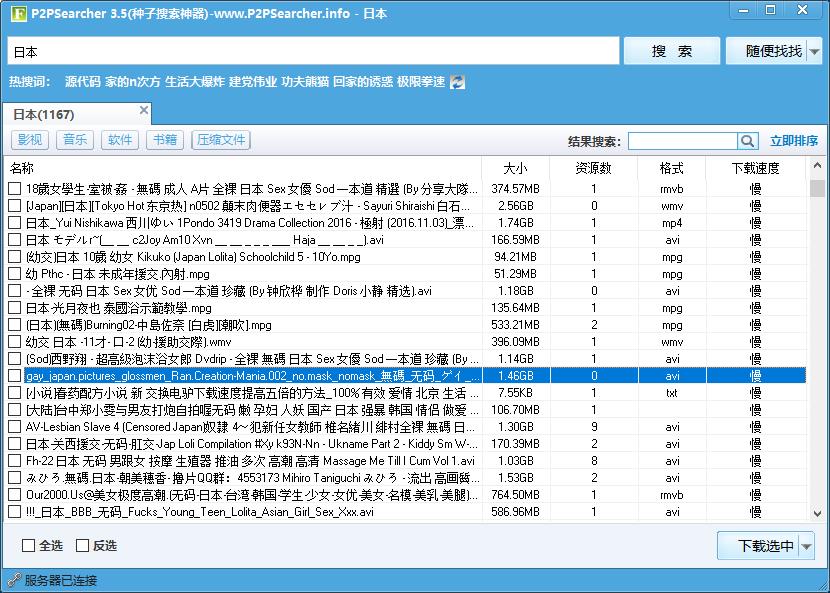830x593 pixels.
Task: Select hot search term 功夫熊猫
Action: (305, 82)
